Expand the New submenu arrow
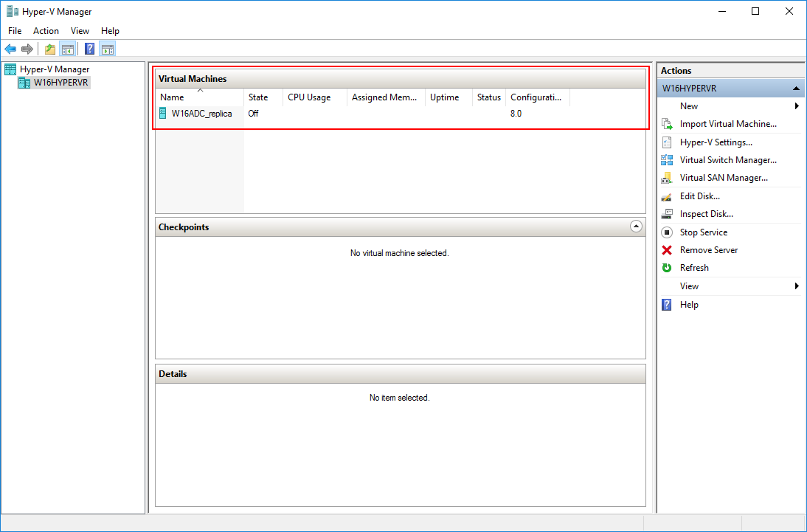 [x=797, y=106]
